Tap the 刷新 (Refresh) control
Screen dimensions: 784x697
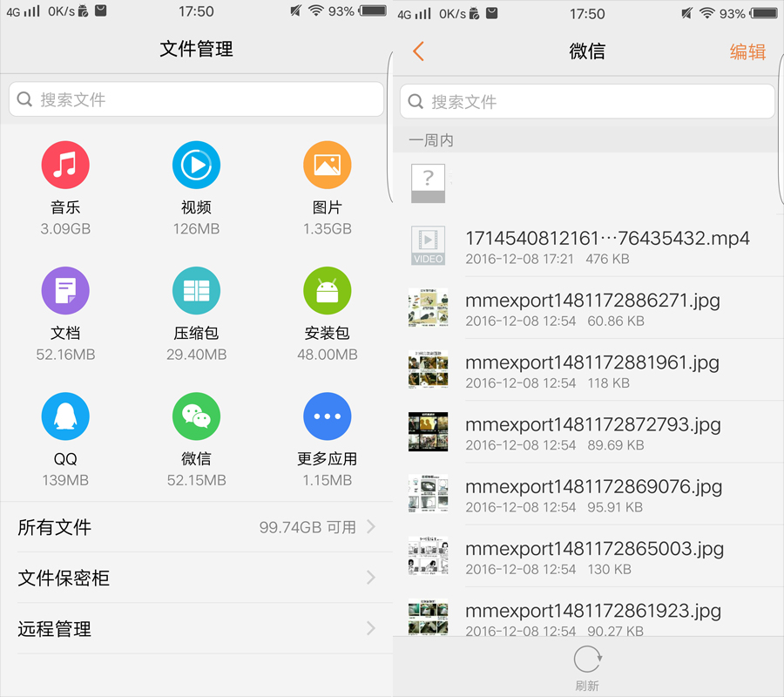pyautogui.click(x=587, y=665)
